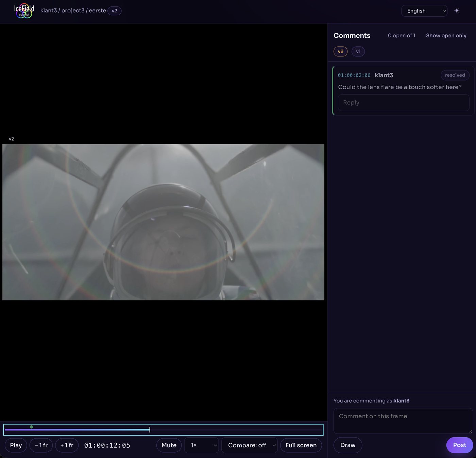Click the timeline scrubber bar

pos(163,430)
